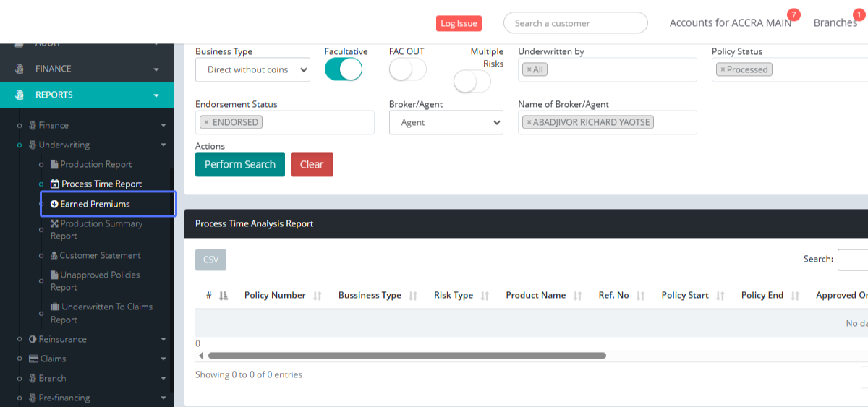Remove the ENDORSED tag via its x
The image size is (868, 407).
(x=206, y=122)
